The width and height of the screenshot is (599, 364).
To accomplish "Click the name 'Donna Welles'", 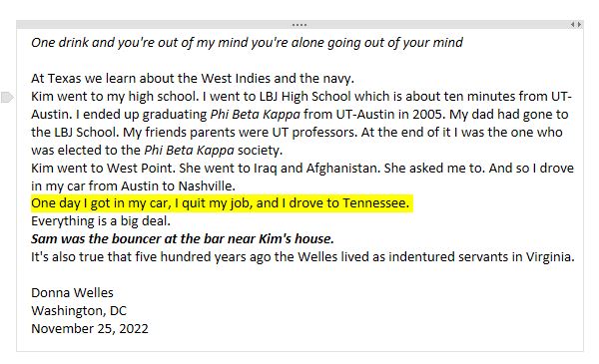I will coord(72,292).
